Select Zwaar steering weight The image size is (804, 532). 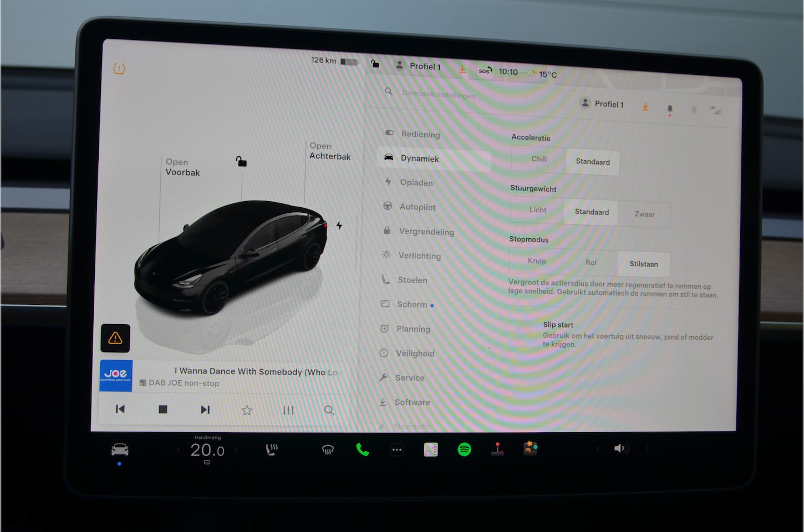click(644, 214)
